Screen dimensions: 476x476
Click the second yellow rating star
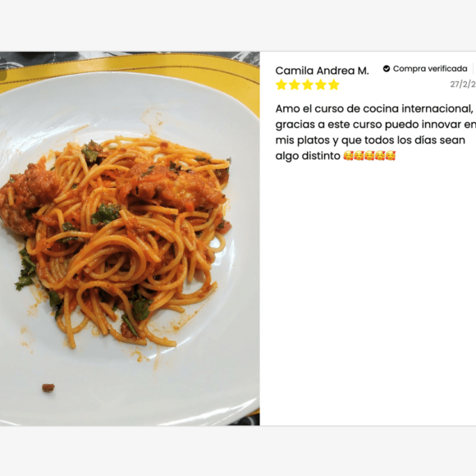295,85
